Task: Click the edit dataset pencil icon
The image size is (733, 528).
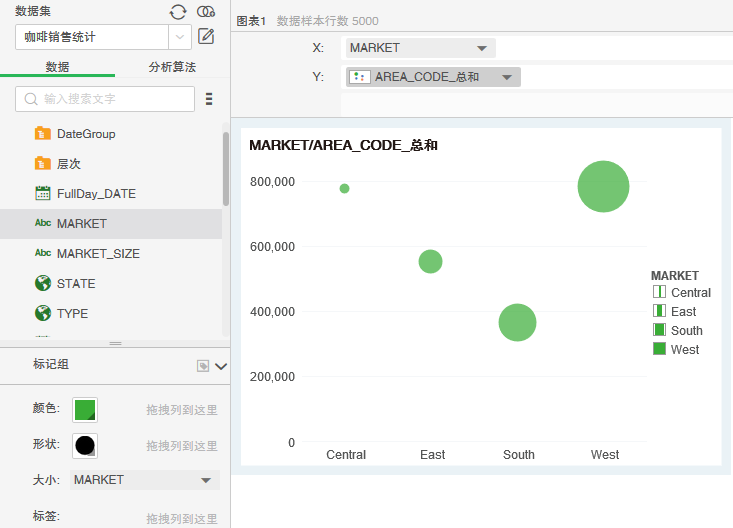Action: [x=206, y=37]
